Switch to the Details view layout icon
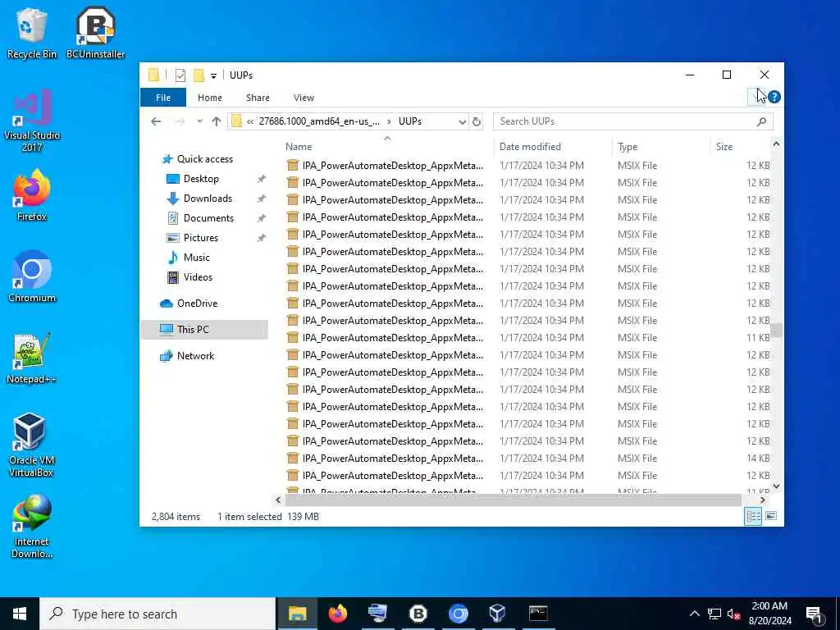 click(753, 517)
